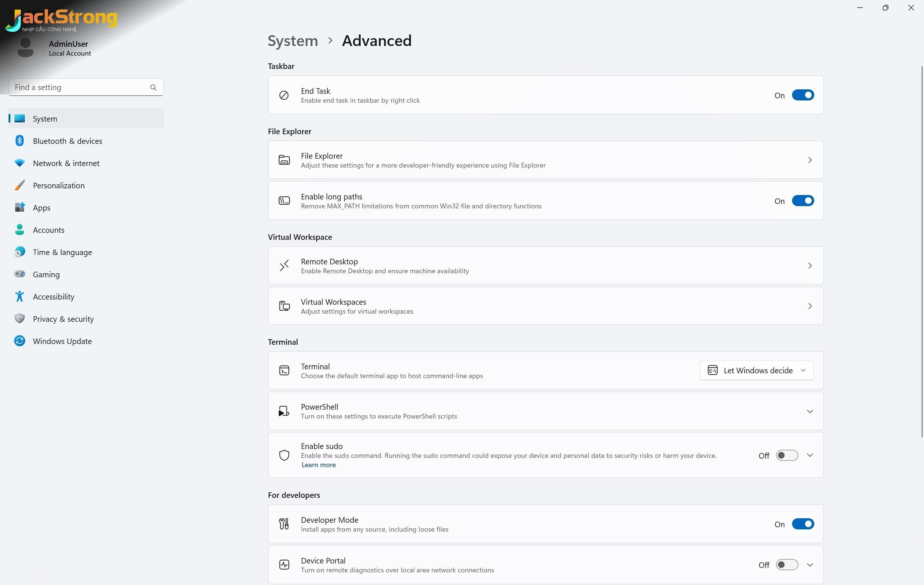Open the Personalization settings label
This screenshot has height=585, width=924.
click(x=59, y=185)
